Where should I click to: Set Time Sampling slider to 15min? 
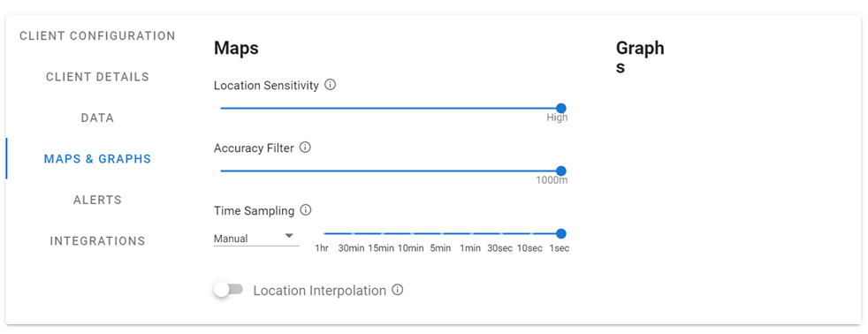click(x=384, y=233)
